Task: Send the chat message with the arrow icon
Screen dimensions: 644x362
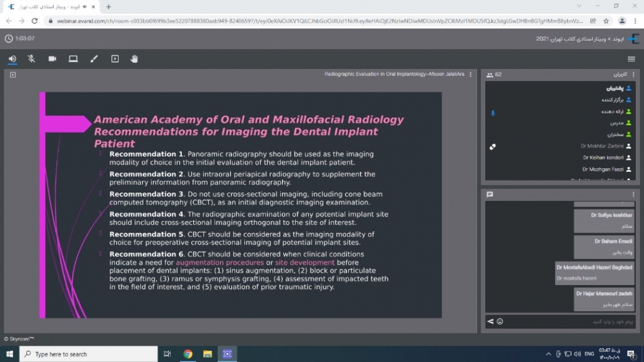Action: [490, 321]
